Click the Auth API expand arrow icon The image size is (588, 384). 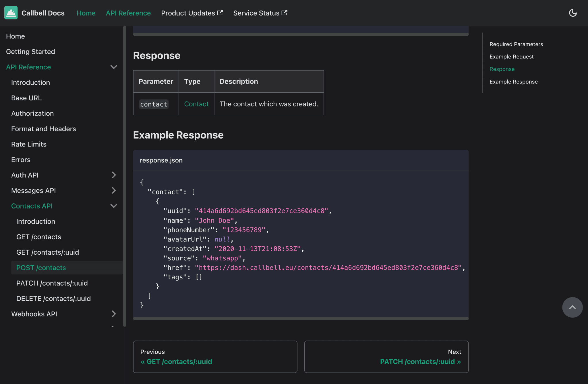[114, 175]
